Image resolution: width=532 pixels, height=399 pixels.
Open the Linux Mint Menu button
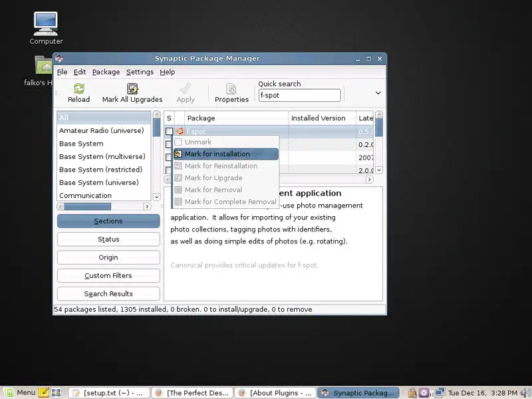click(x=20, y=392)
